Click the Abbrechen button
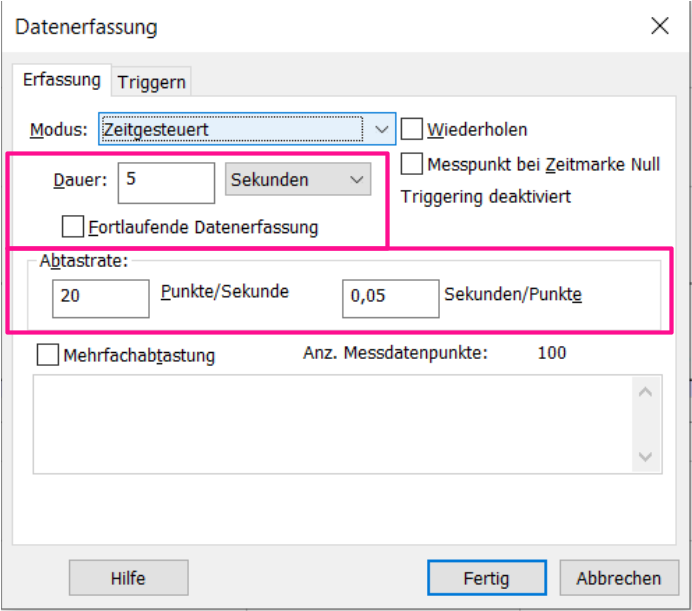Screen dimensions: 692x611 [x=619, y=577]
